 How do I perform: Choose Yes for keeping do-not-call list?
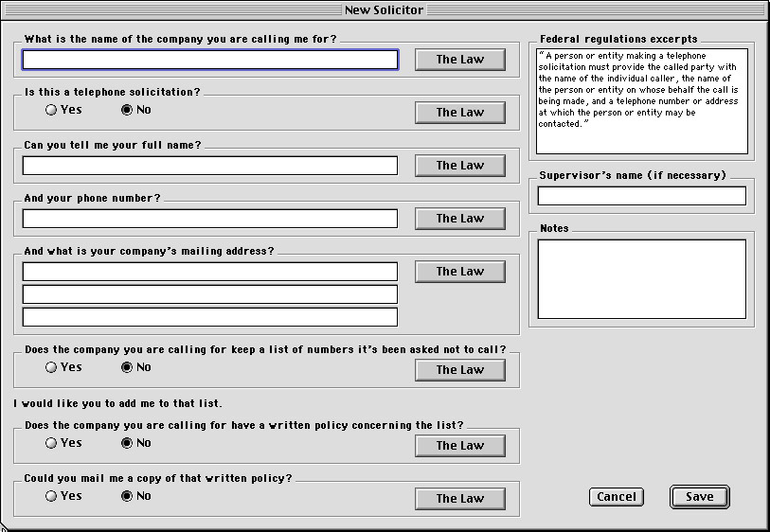click(51, 367)
